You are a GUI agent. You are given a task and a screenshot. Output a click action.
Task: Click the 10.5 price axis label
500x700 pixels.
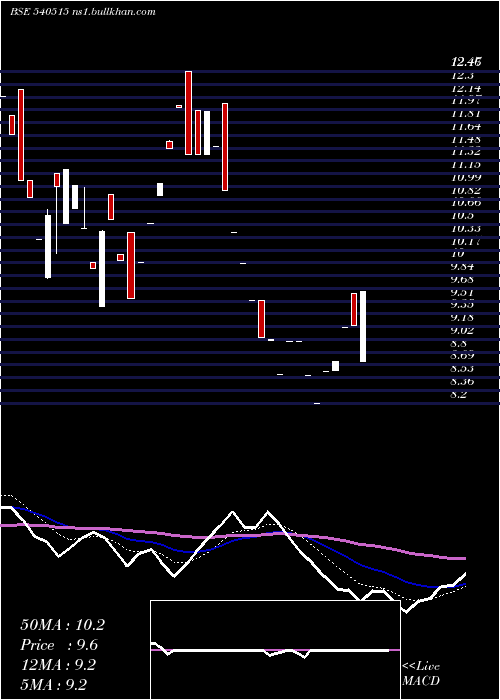point(462,216)
